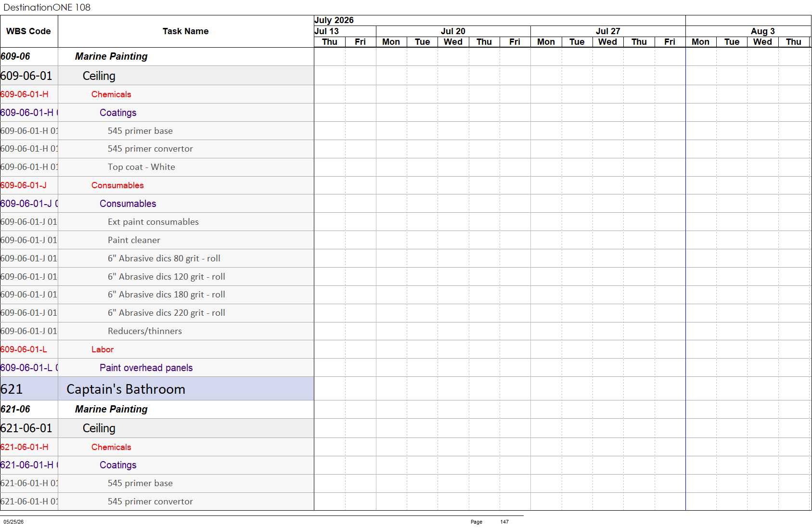The image size is (812, 528).
Task: Select the Marine Painting row for 609-06
Action: (157, 57)
